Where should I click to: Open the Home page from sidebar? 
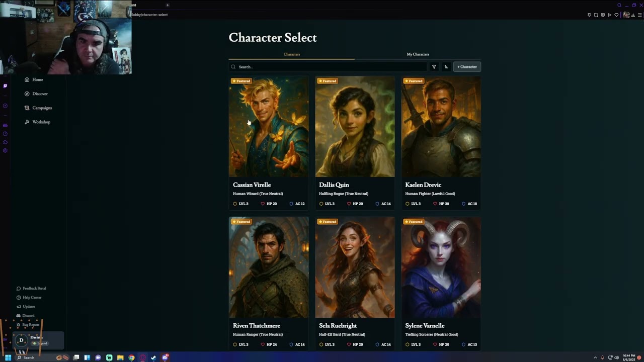pos(34,79)
